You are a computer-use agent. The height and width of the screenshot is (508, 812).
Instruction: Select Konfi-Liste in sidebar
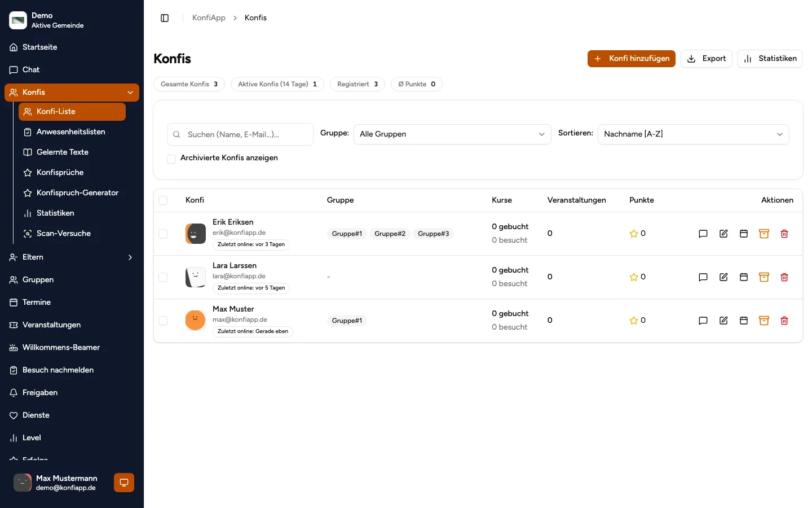(72, 112)
